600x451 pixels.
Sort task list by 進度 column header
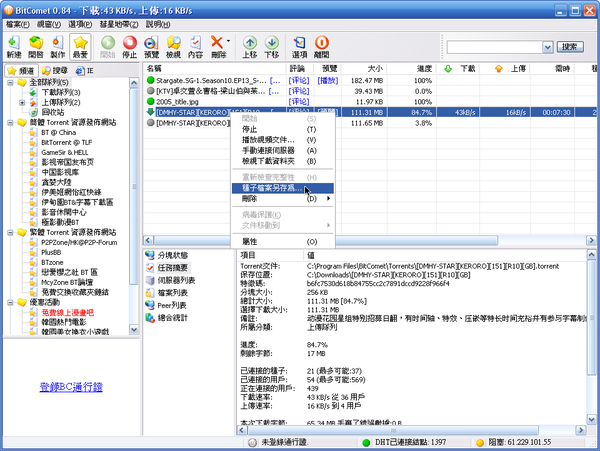point(411,69)
